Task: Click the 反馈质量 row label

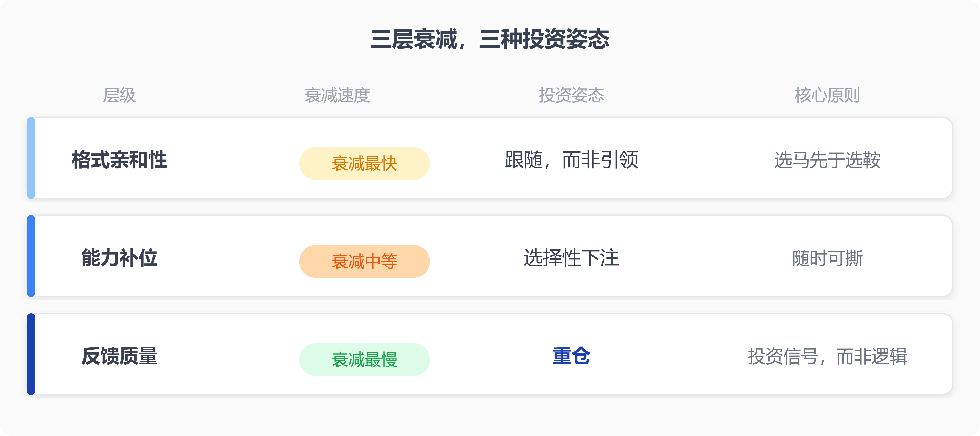Action: pos(119,356)
